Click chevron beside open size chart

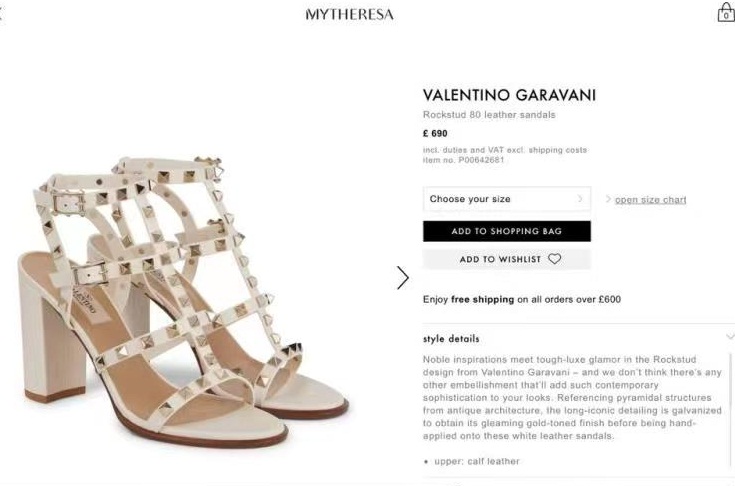(608, 199)
